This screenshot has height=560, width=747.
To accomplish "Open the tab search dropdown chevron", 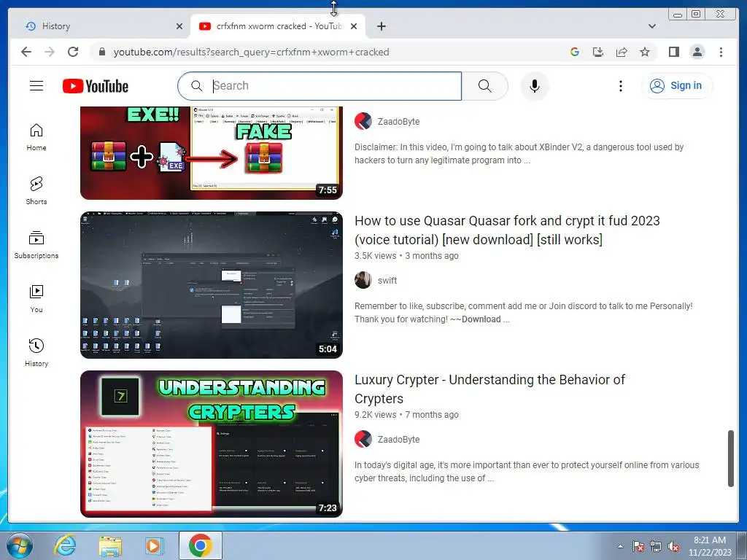I will (x=651, y=26).
